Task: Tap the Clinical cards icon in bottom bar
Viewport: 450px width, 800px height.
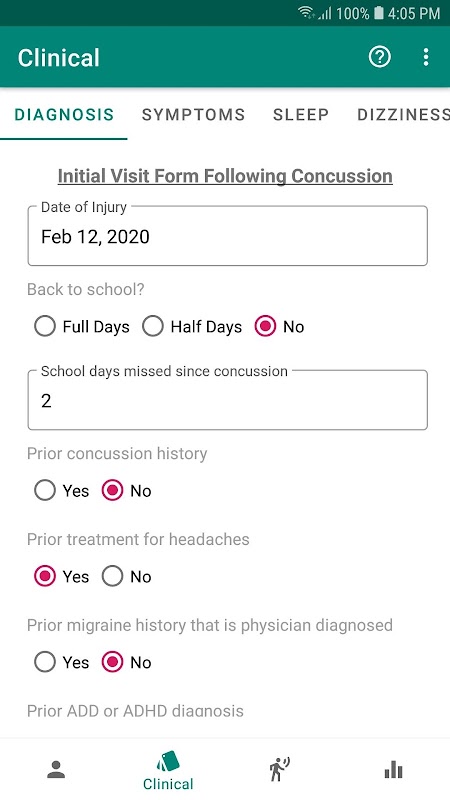Action: click(x=168, y=761)
